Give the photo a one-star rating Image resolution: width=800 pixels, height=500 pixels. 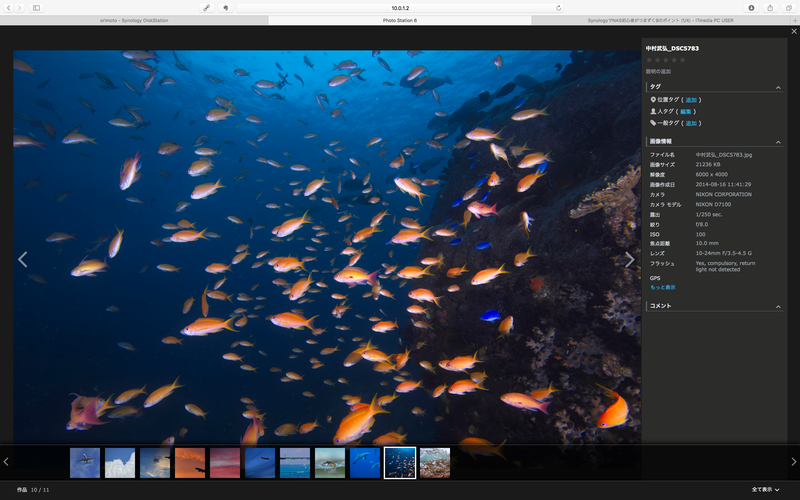pos(649,60)
